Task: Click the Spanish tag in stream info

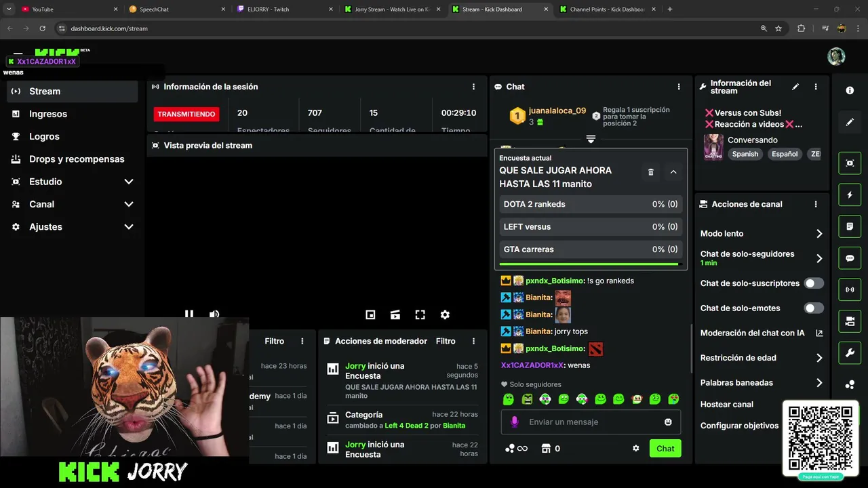Action: (x=745, y=154)
